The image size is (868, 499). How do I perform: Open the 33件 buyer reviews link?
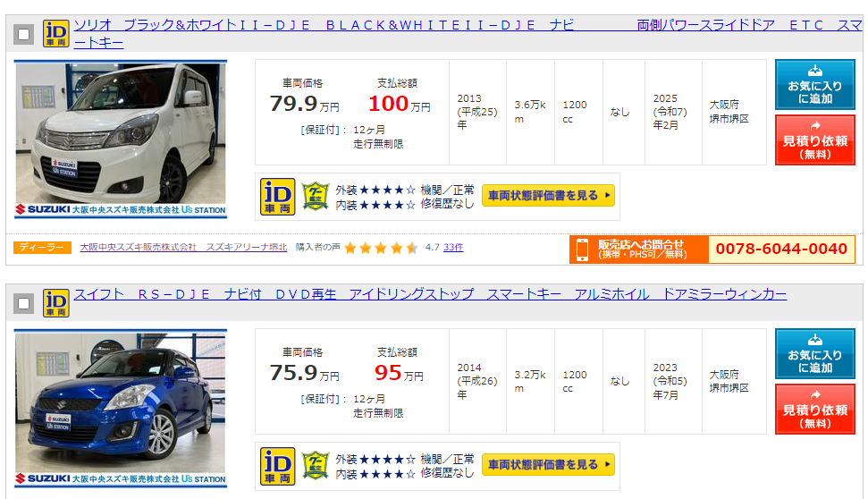[453, 248]
